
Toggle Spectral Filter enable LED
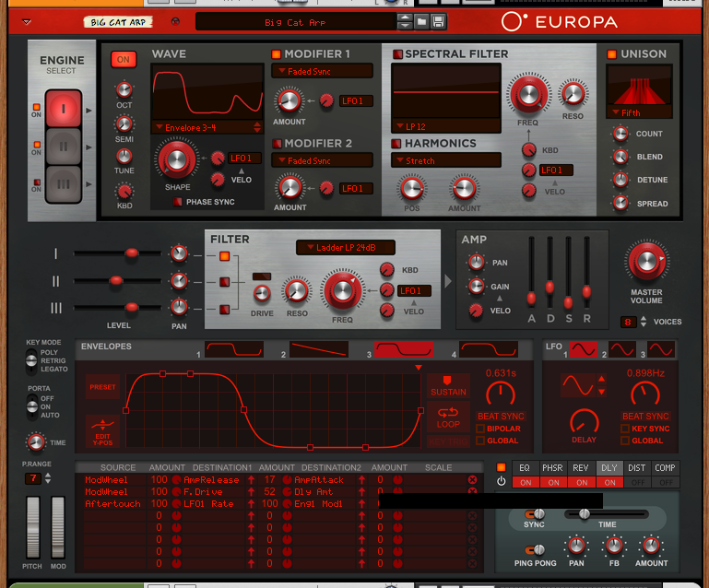point(397,54)
